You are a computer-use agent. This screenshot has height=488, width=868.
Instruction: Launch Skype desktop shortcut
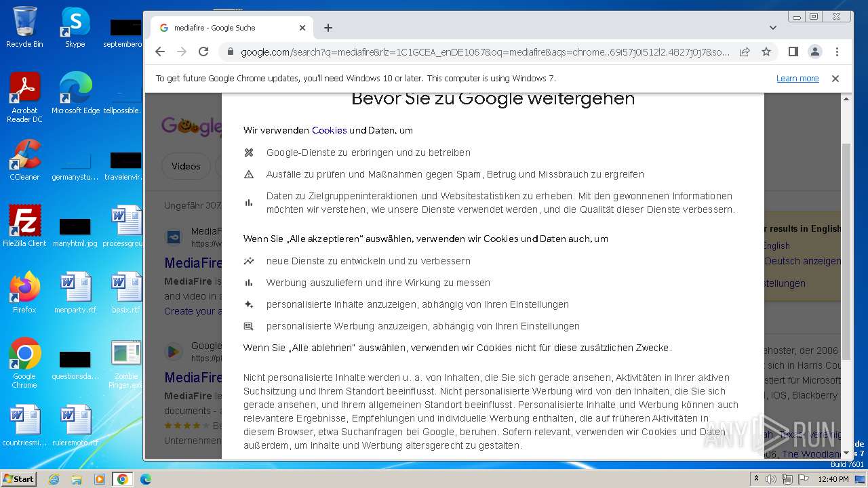pyautogui.click(x=75, y=27)
